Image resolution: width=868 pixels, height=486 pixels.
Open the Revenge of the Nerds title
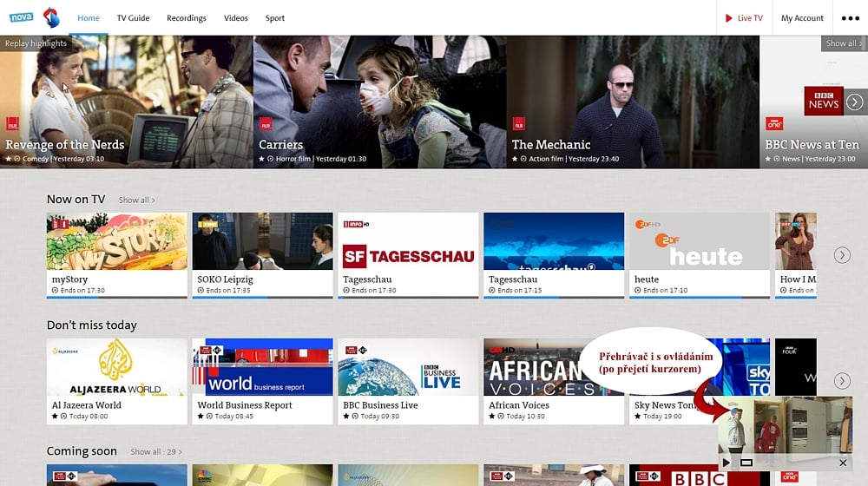point(65,144)
